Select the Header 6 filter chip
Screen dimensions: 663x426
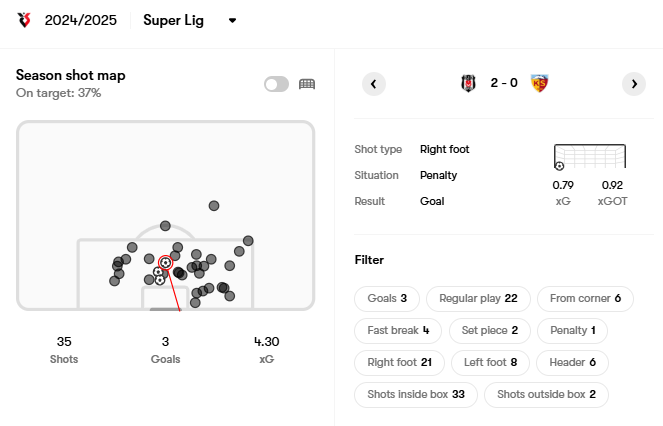coord(573,363)
